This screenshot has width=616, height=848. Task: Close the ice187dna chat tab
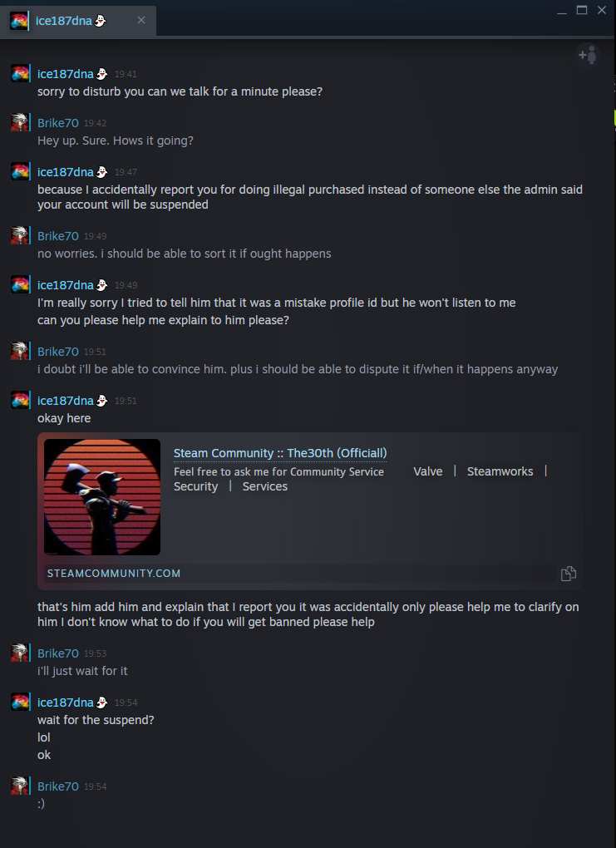pos(141,21)
